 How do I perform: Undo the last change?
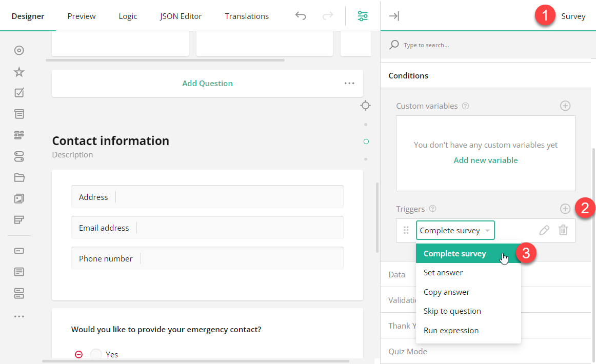click(301, 16)
